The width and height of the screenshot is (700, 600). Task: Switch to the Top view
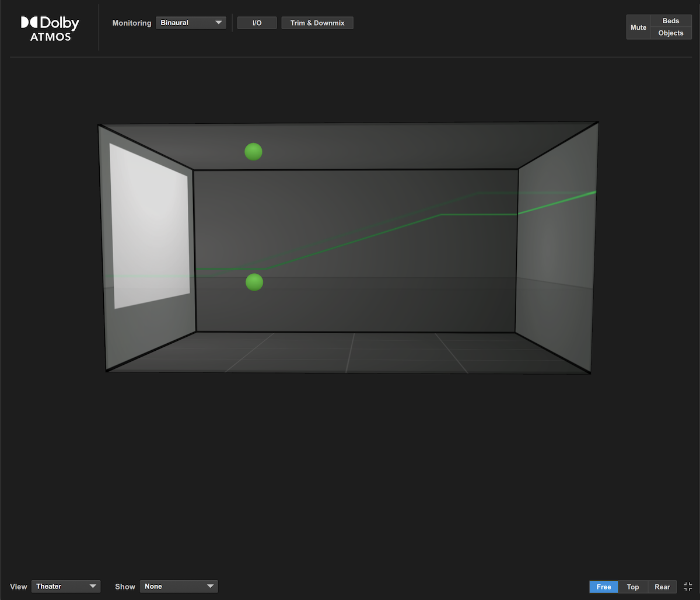point(633,587)
